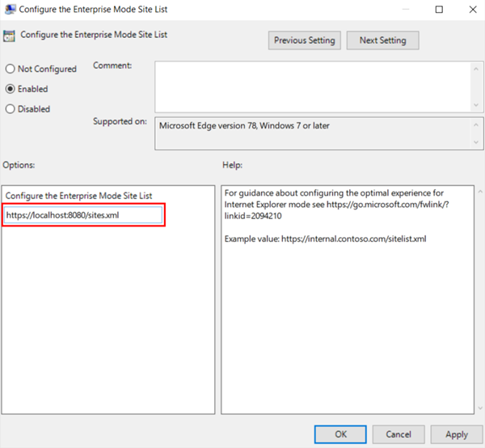This screenshot has width=485, height=448.
Task: Close the dialog with the X button
Action: click(473, 10)
